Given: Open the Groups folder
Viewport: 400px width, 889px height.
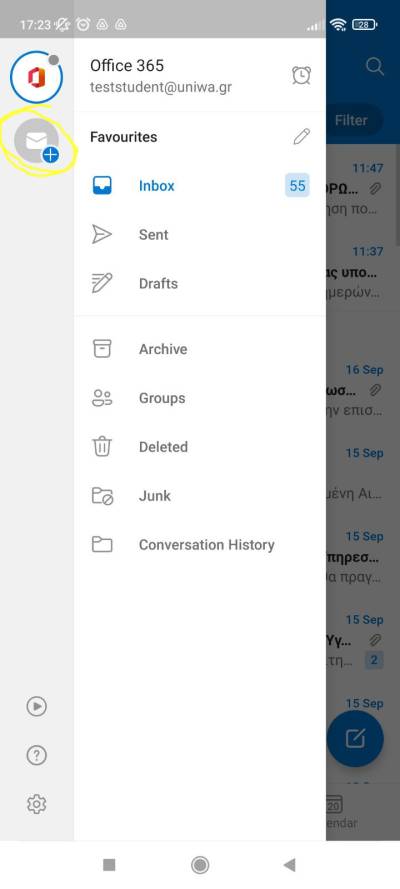Looking at the screenshot, I should tap(200, 398).
